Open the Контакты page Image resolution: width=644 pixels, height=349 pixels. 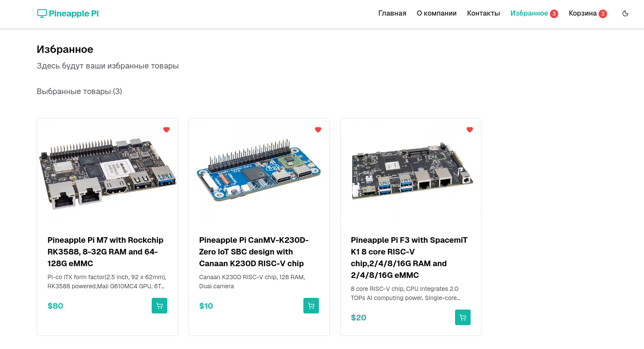tap(484, 13)
